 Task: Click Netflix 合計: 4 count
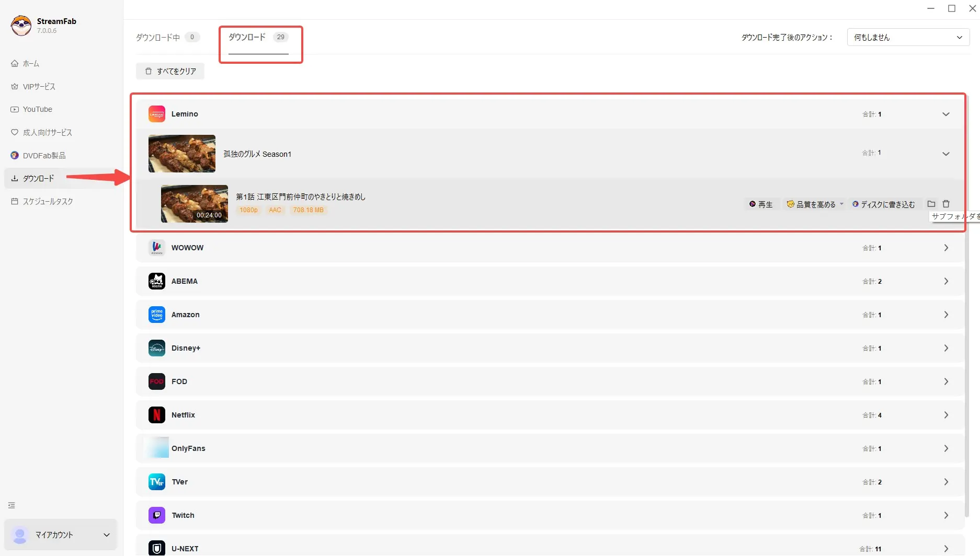[872, 415]
